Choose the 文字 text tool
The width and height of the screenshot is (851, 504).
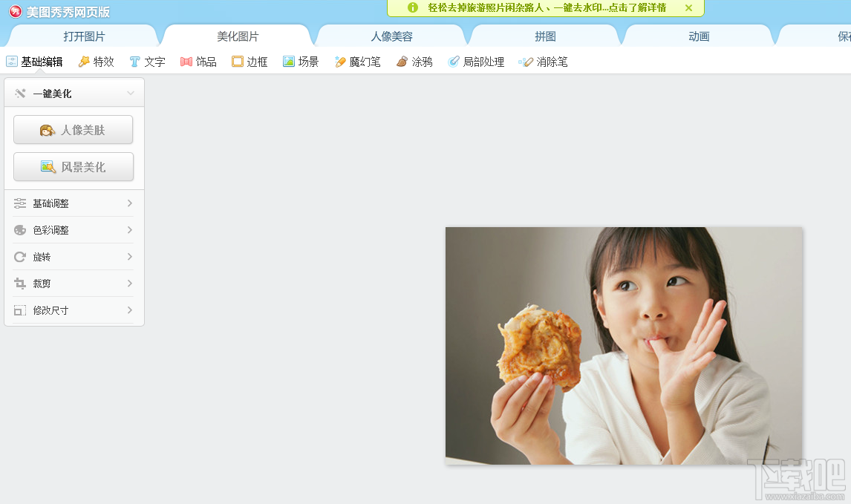coord(147,62)
